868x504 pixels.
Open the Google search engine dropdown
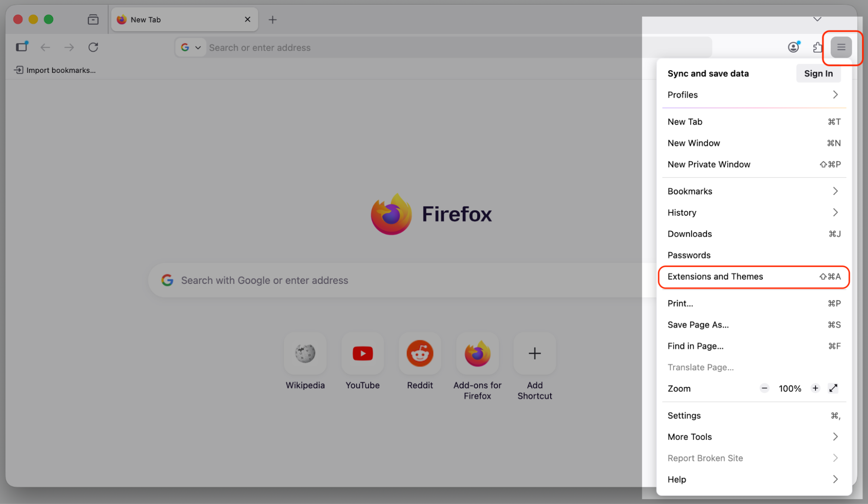191,47
